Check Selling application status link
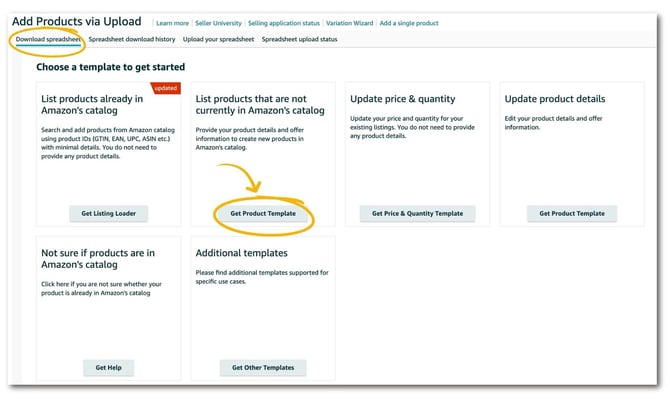Image resolution: width=670 pixels, height=400 pixels. pyautogui.click(x=284, y=23)
